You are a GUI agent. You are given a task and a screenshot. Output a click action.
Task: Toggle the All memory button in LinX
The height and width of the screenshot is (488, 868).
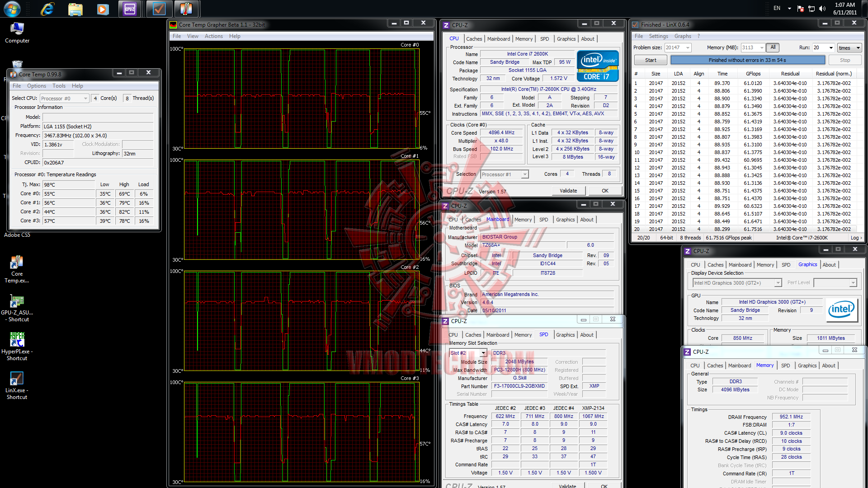(773, 47)
